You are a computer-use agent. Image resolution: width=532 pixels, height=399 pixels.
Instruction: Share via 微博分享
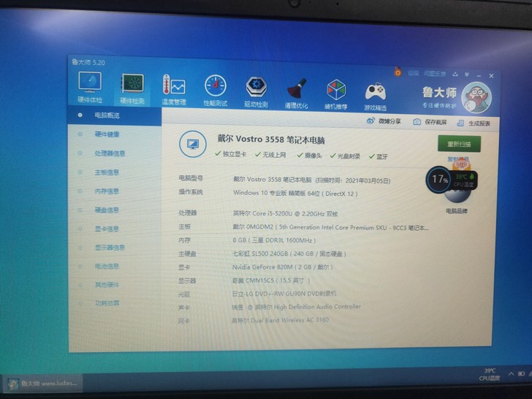coord(384,121)
